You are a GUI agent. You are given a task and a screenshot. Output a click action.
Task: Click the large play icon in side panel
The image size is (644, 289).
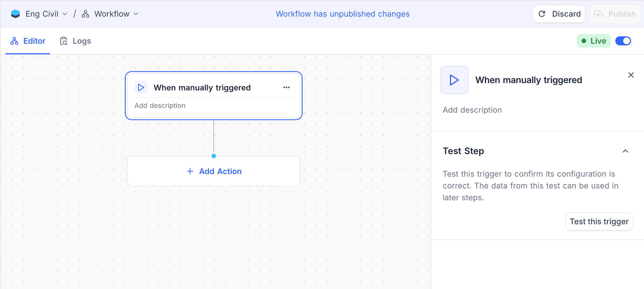tap(454, 80)
